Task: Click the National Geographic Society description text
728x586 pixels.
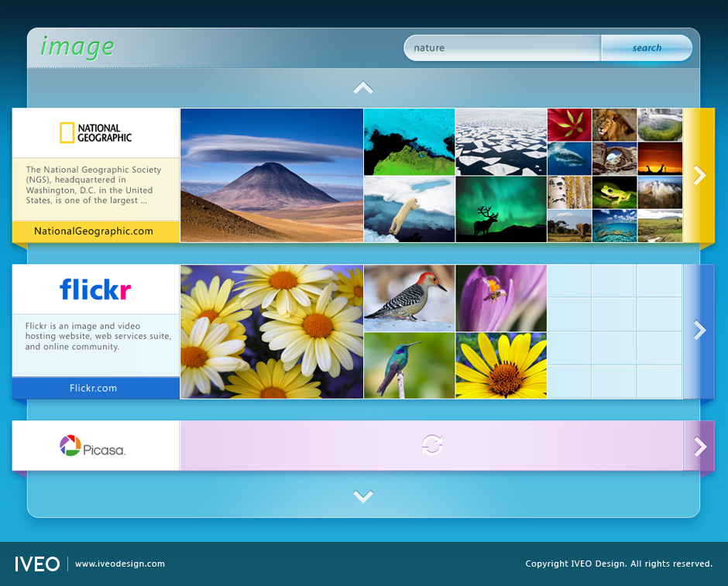Action: [94, 185]
